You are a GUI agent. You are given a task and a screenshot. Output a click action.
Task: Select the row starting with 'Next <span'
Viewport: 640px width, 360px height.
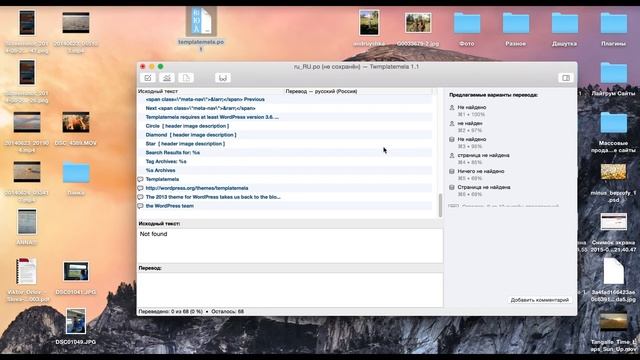tap(284, 108)
